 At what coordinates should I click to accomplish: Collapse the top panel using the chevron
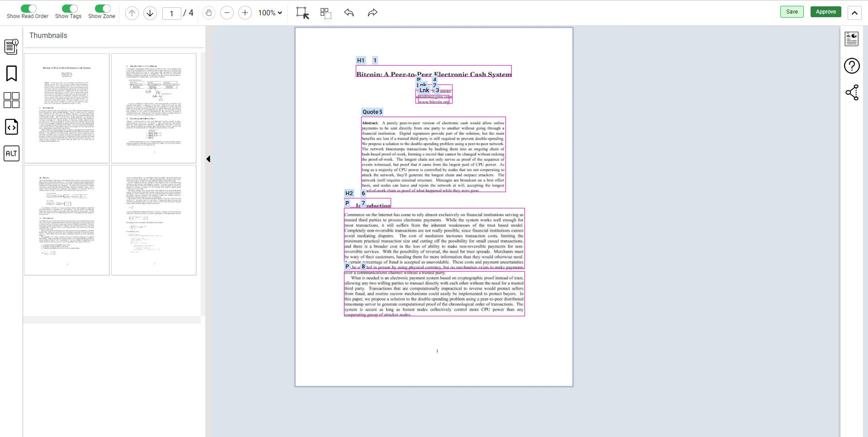pos(854,13)
